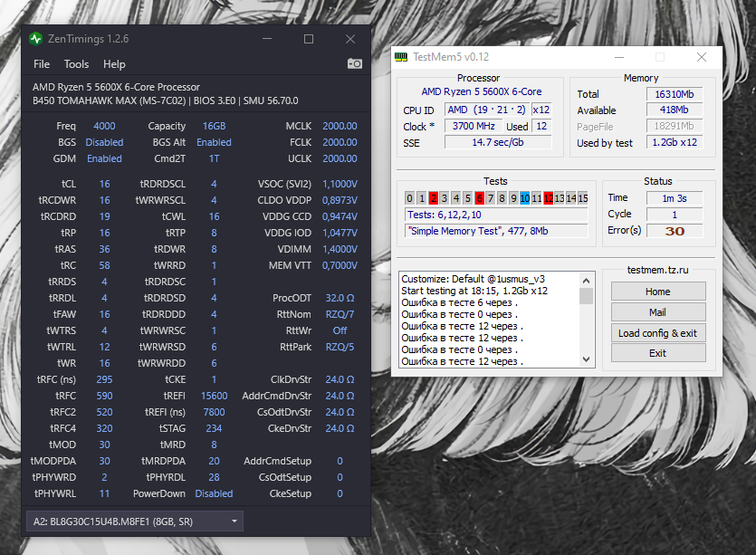The width and height of the screenshot is (756, 555).
Task: Click Load config & exit button
Action: (x=658, y=333)
